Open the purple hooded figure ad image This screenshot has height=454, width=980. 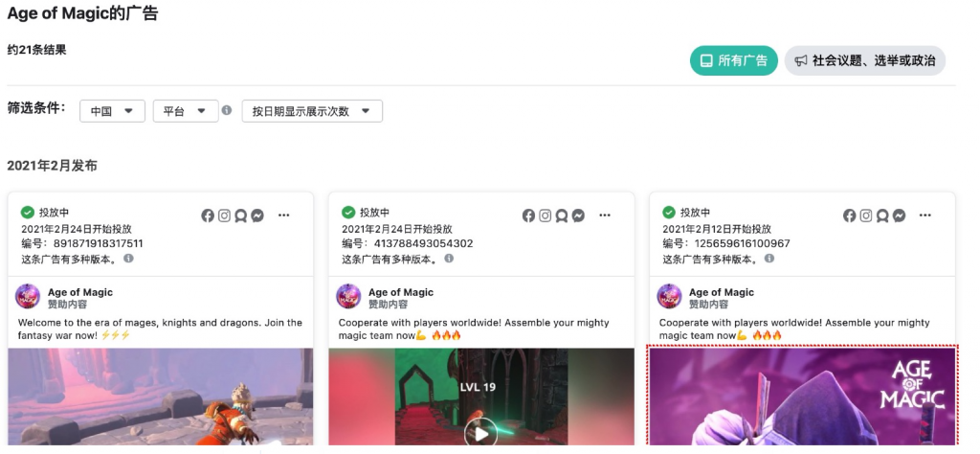(x=803, y=397)
